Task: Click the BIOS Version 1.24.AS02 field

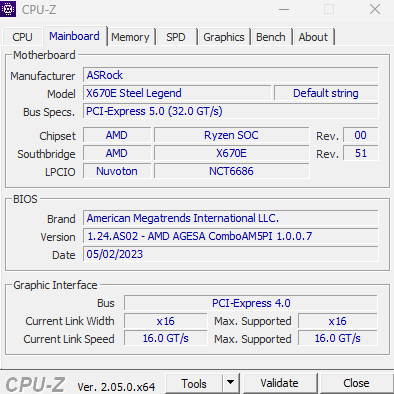Action: point(231,236)
